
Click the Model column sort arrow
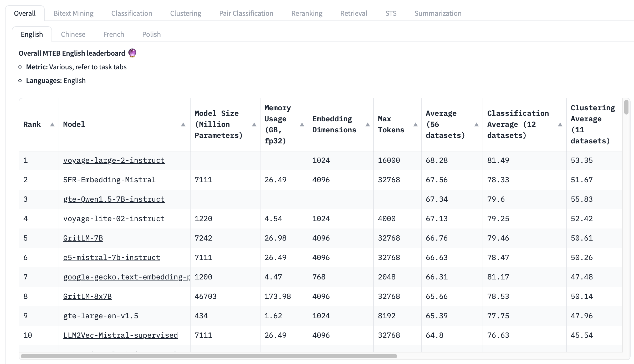(183, 124)
